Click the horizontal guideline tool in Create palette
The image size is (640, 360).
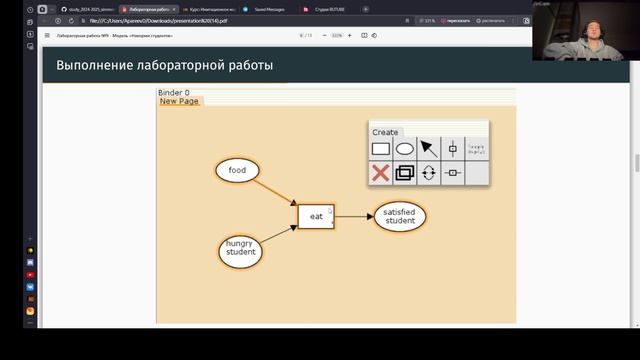pos(453,173)
